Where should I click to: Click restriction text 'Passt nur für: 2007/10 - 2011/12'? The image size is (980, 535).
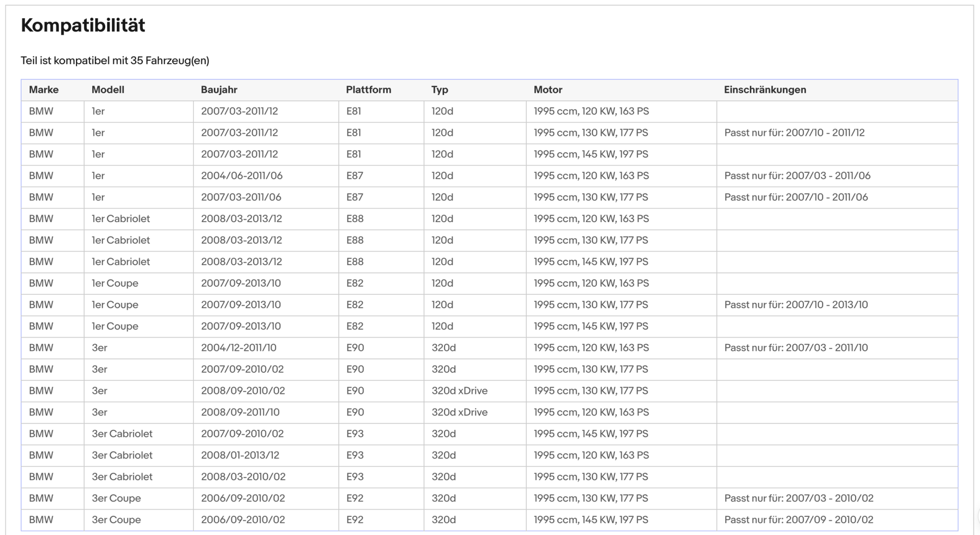coord(794,133)
